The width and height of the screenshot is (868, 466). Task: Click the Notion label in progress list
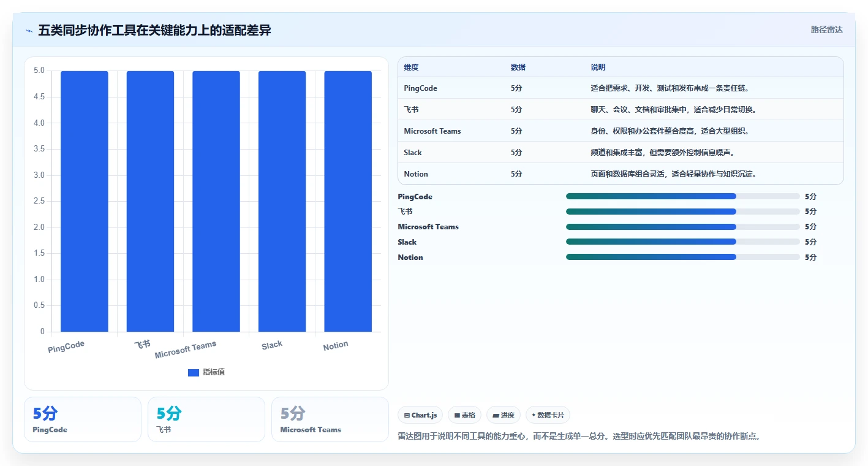(410, 258)
